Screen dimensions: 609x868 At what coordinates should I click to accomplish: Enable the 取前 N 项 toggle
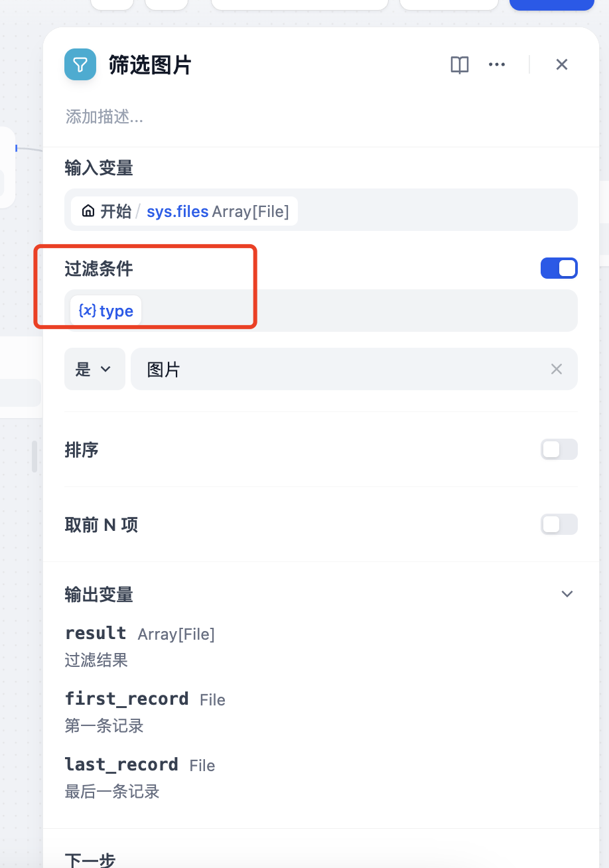click(x=559, y=524)
